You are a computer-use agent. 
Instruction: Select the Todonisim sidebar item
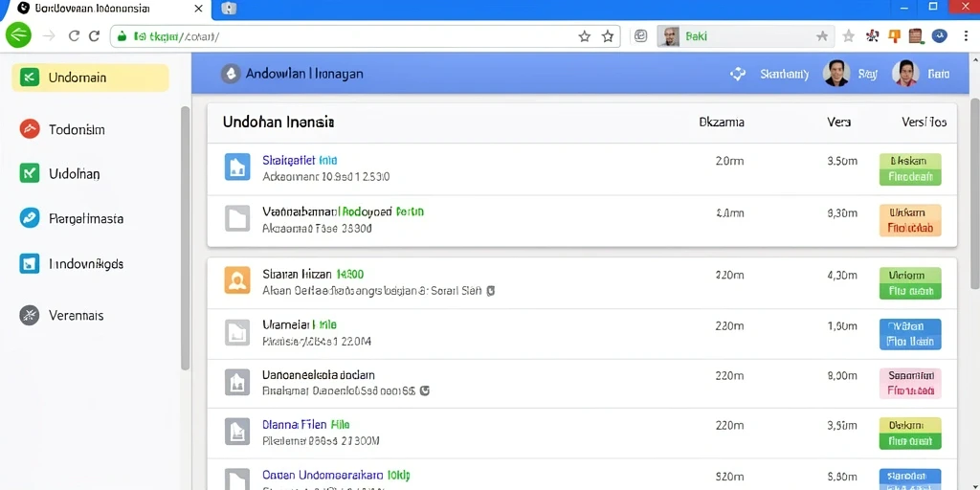pos(77,129)
